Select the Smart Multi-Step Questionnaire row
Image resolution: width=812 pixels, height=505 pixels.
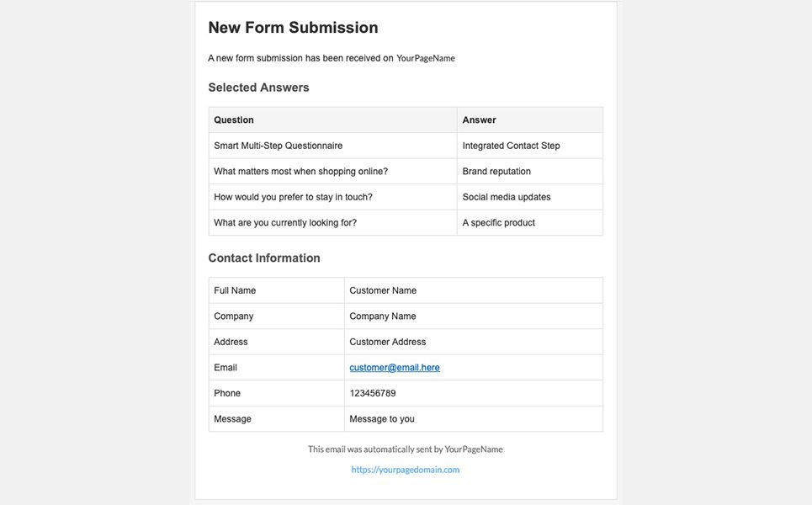(x=279, y=146)
